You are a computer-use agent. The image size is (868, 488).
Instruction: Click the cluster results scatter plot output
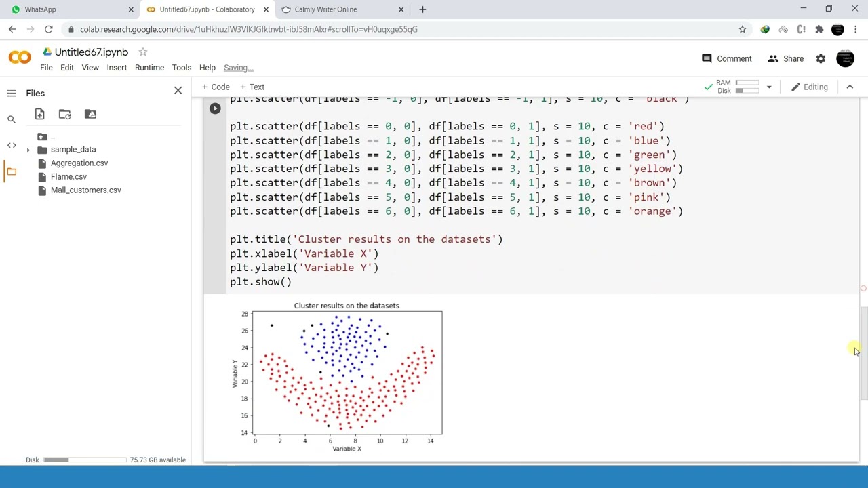[x=339, y=376]
